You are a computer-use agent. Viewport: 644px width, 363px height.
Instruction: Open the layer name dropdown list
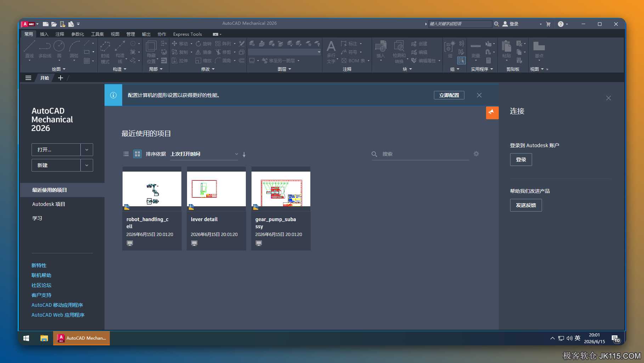click(284, 52)
